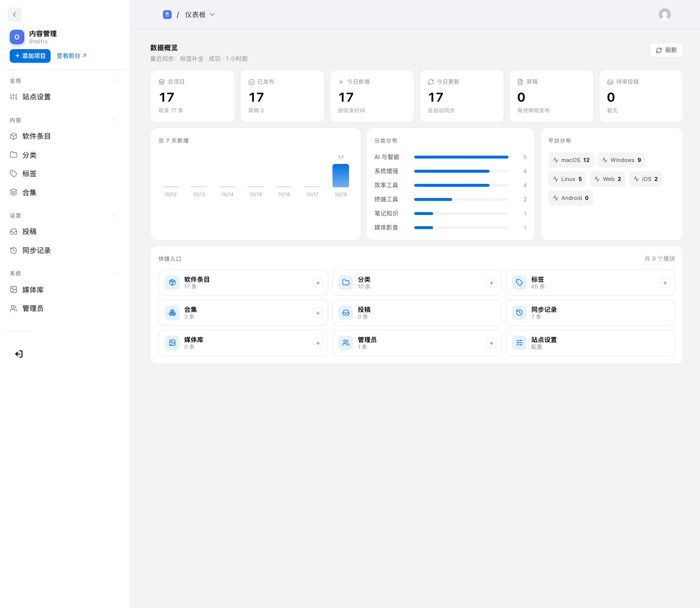Open 投稿 in the sidebar
Image resolution: width=700 pixels, height=608 pixels.
tap(65, 232)
